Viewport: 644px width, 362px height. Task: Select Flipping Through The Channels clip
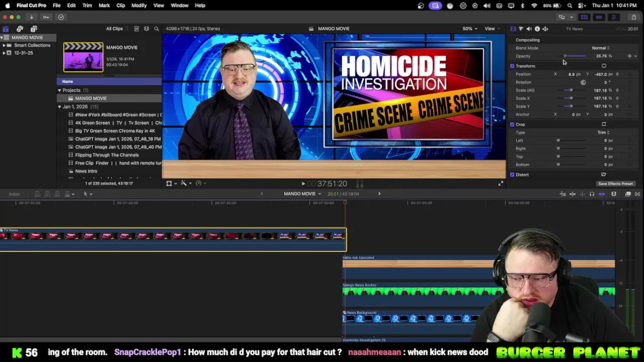[x=107, y=155]
